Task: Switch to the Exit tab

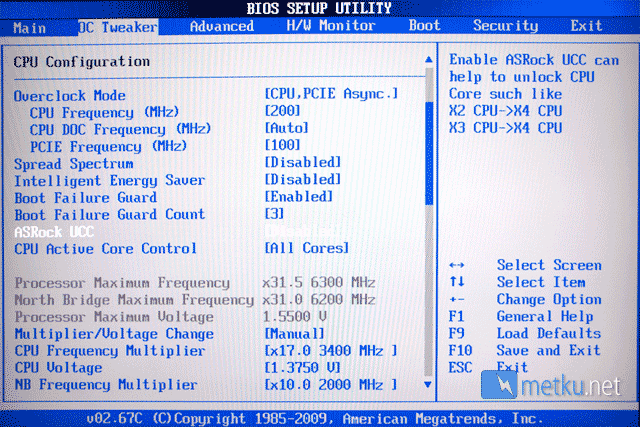Action: coord(586,26)
